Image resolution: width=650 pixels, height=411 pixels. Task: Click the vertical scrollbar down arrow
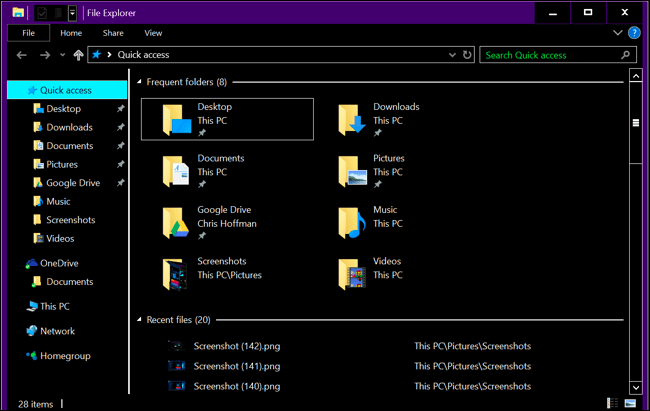click(635, 386)
